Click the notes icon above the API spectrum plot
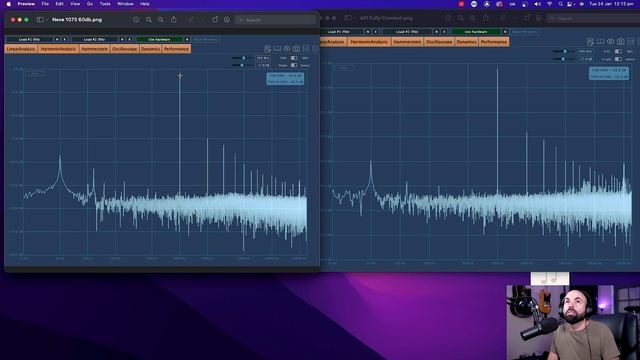Screen dimensions: 640x360 pyautogui.click(x=590, y=42)
